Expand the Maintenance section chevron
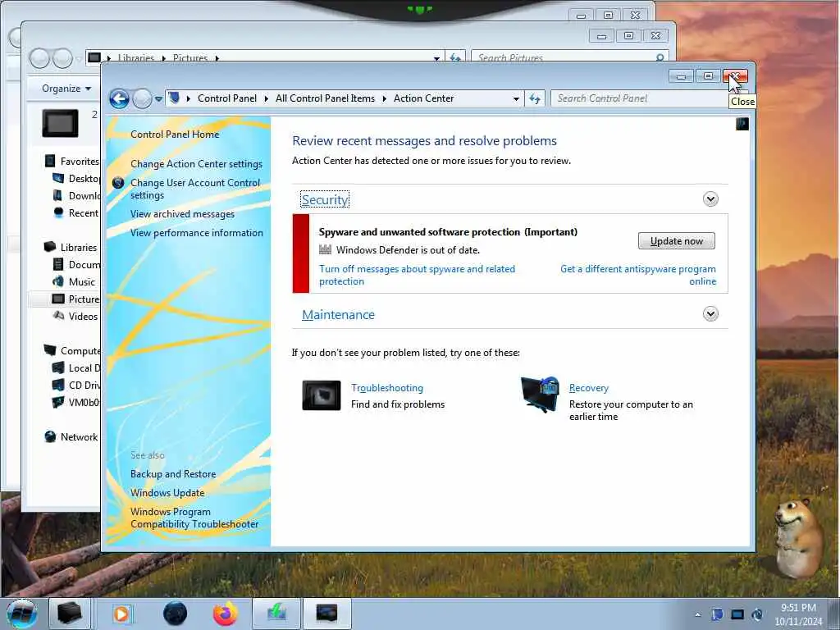 point(710,314)
